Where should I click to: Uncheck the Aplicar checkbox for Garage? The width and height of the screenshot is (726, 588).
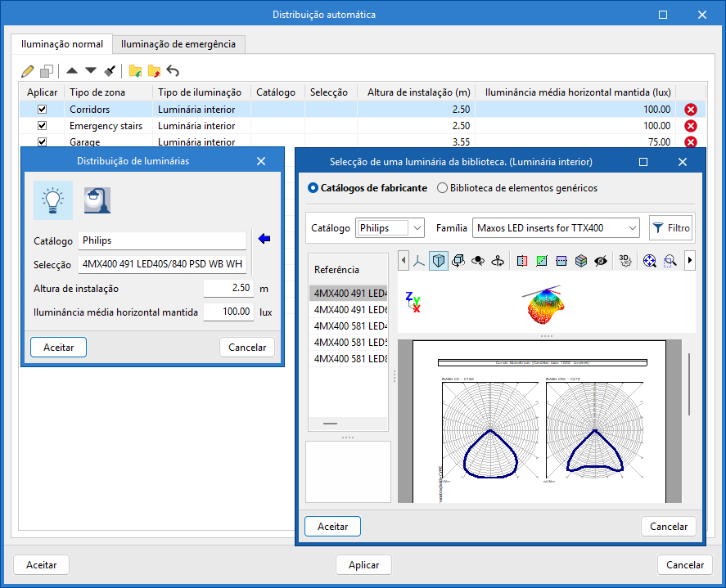(42, 141)
